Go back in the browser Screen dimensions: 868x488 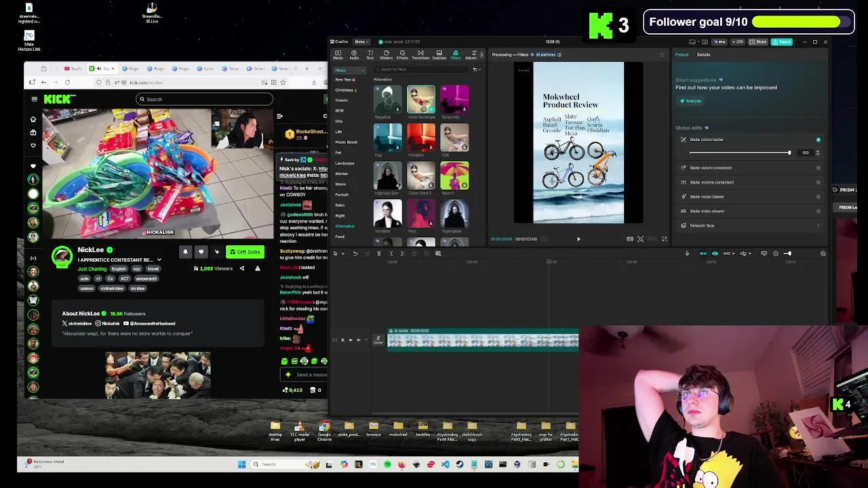43,82
